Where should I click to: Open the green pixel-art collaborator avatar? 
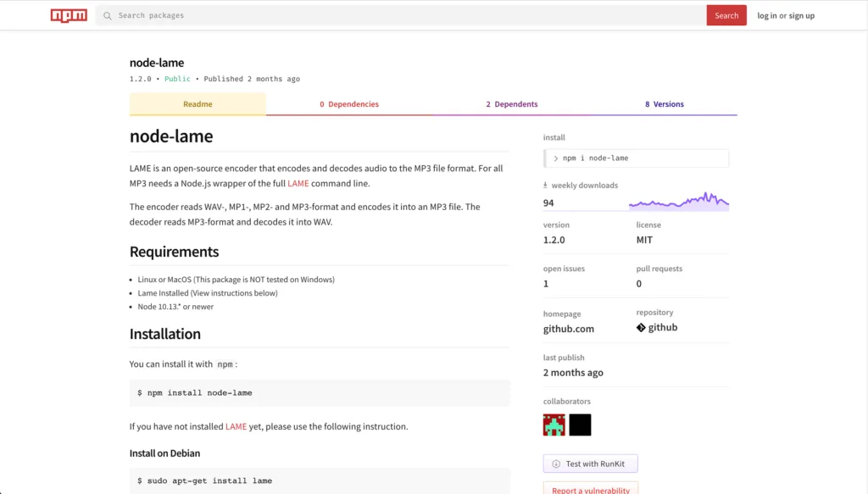pyautogui.click(x=554, y=425)
